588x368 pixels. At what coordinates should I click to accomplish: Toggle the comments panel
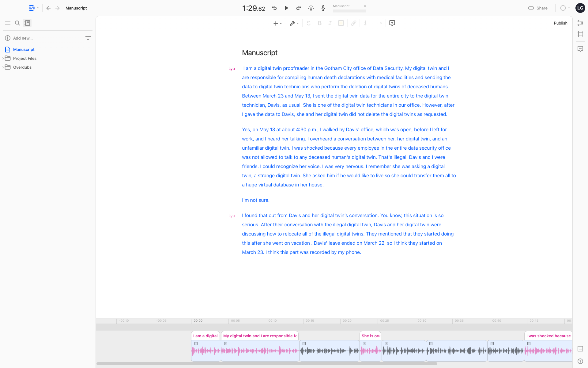click(580, 49)
